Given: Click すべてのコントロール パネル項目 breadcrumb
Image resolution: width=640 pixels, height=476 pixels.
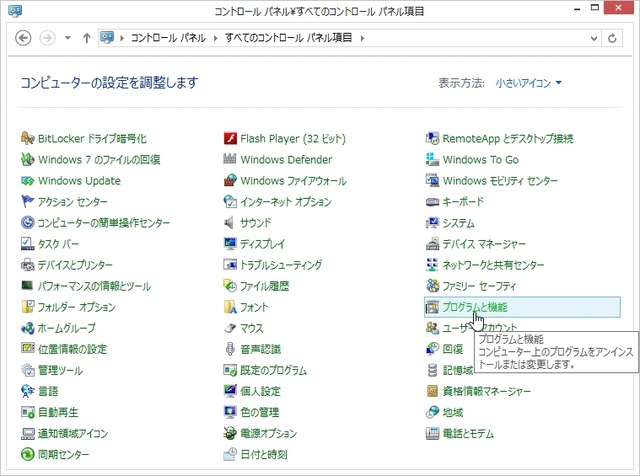Looking at the screenshot, I should 289,38.
